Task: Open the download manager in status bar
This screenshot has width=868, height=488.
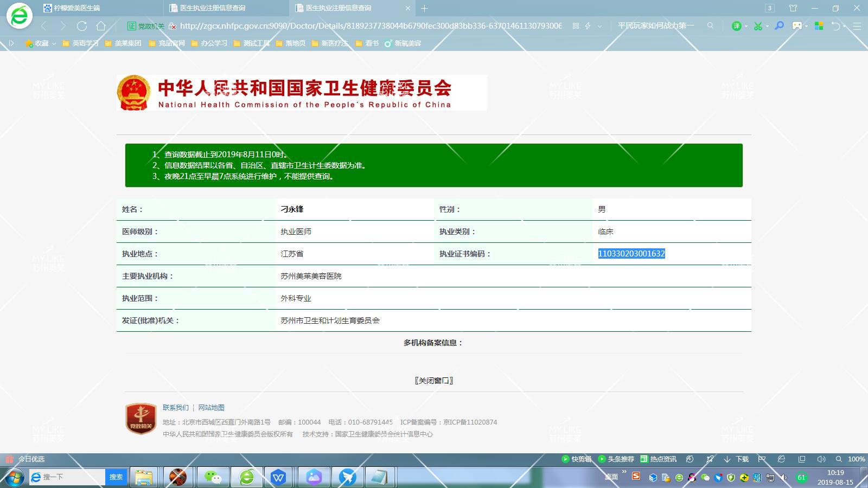Action: pyautogui.click(x=736, y=459)
